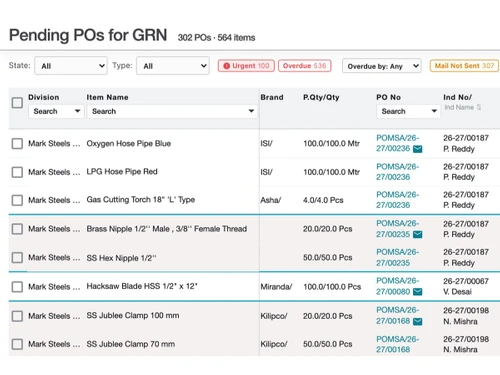Screen dimensions: 500x375
Task: Click mail icon beside PO 00168 Jubilee Clamp 100 mm
Action: tap(417, 321)
